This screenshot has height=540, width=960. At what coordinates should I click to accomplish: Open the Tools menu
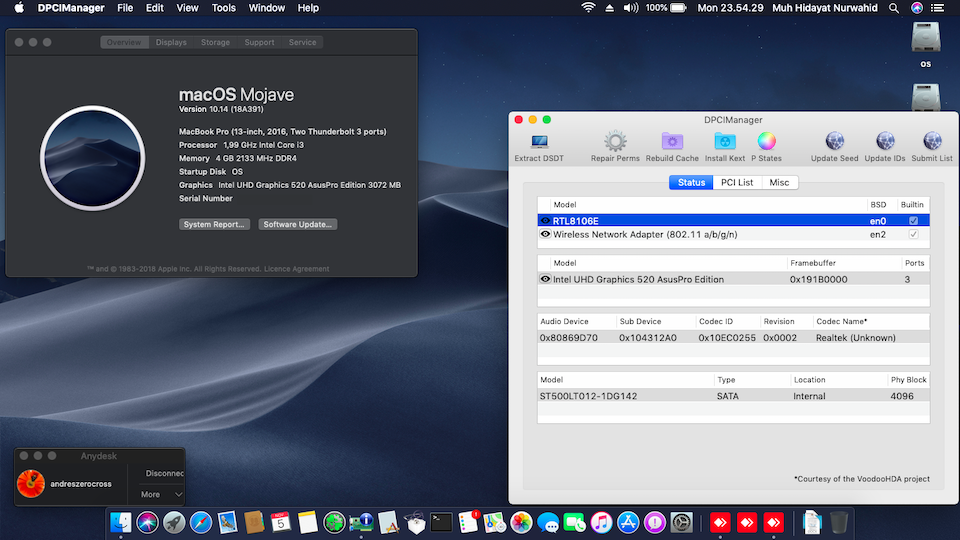[223, 8]
